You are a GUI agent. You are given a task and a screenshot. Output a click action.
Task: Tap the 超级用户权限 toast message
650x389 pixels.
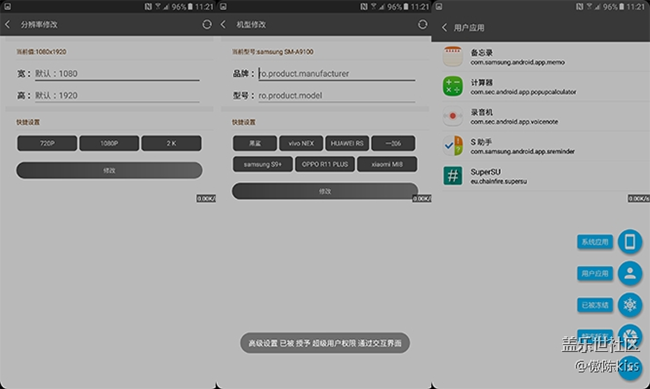click(325, 343)
